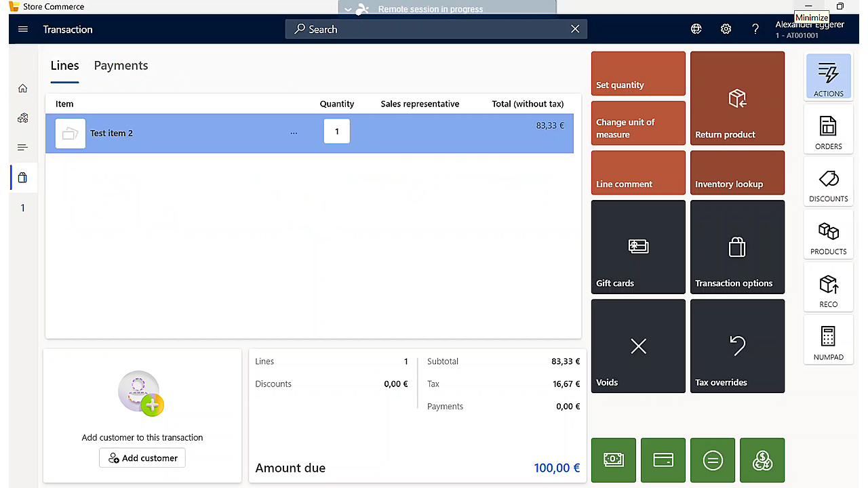868x488 pixels.
Task: Click Change unit of measure tile
Action: pyautogui.click(x=638, y=123)
